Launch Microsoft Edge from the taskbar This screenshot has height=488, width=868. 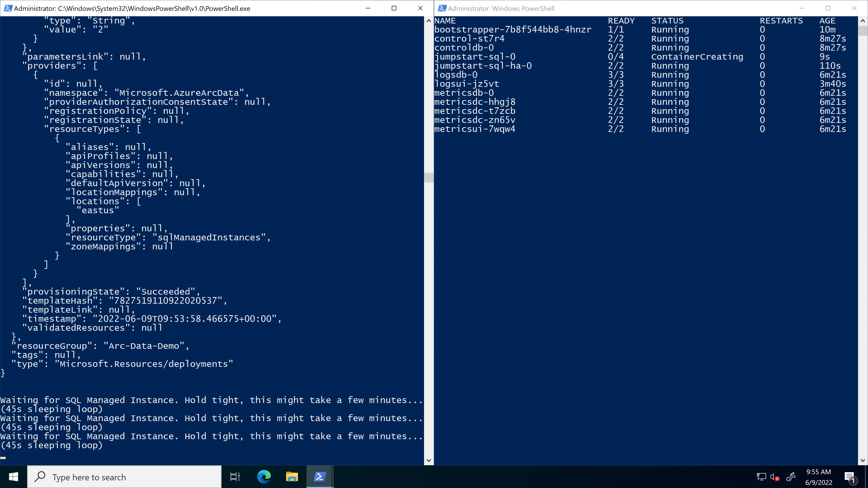[x=264, y=477]
